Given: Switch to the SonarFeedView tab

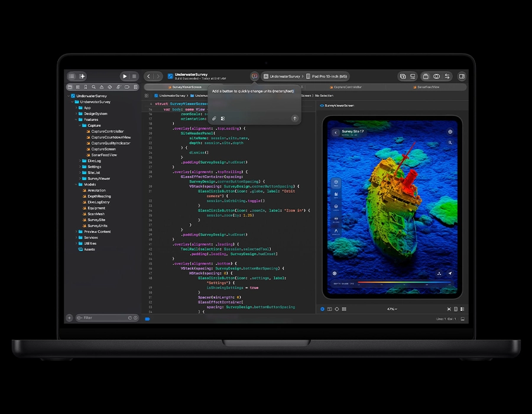Looking at the screenshot, I should (426, 87).
